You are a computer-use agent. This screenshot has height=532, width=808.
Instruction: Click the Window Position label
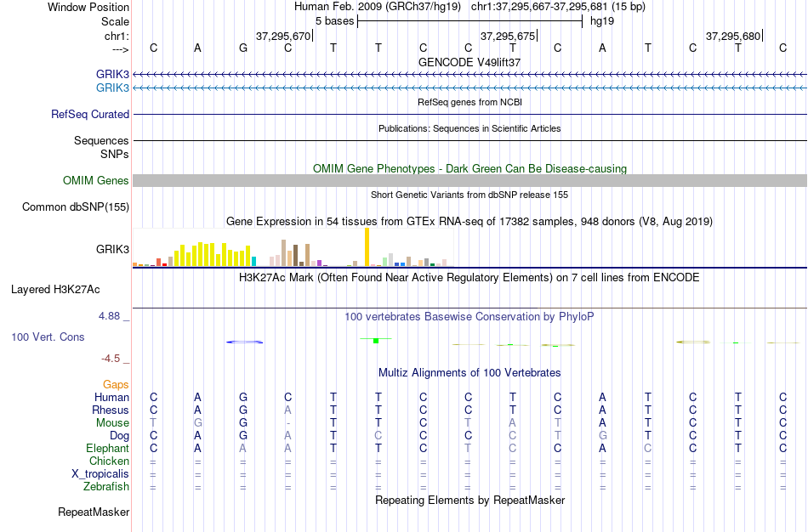tap(88, 7)
